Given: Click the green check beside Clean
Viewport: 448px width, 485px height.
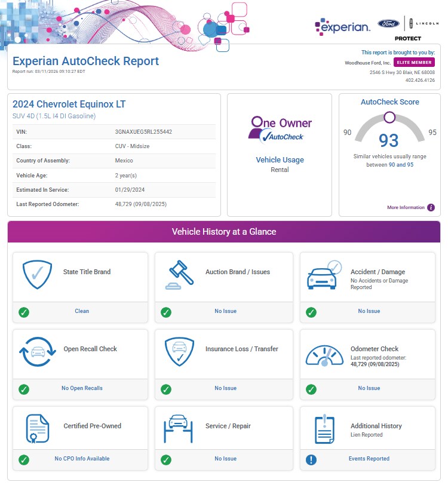Looking at the screenshot, I should pyautogui.click(x=24, y=312).
